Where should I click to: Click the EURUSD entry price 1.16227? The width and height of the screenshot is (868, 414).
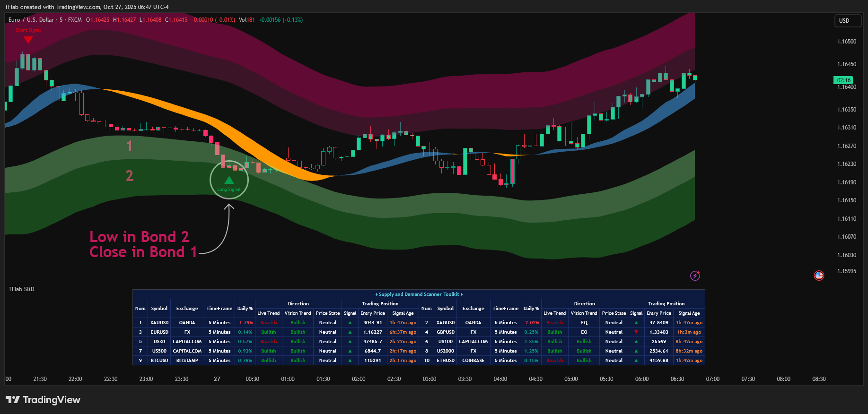coord(373,332)
